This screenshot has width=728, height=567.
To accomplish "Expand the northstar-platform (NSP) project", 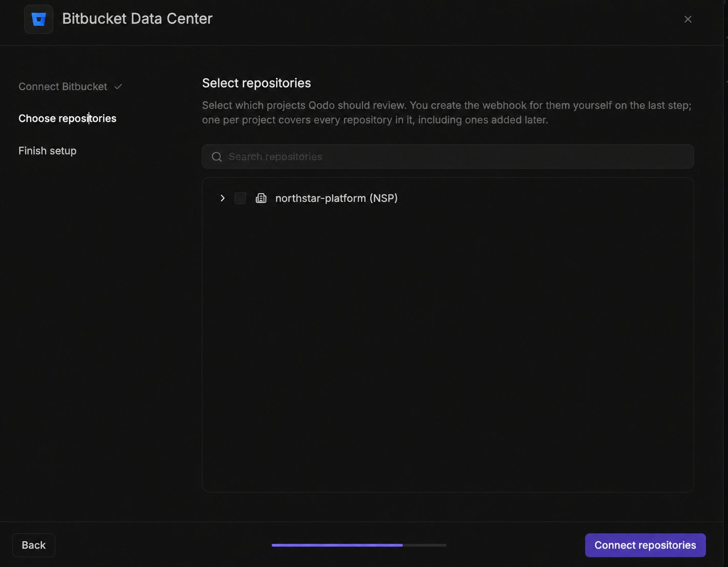I will [x=222, y=198].
